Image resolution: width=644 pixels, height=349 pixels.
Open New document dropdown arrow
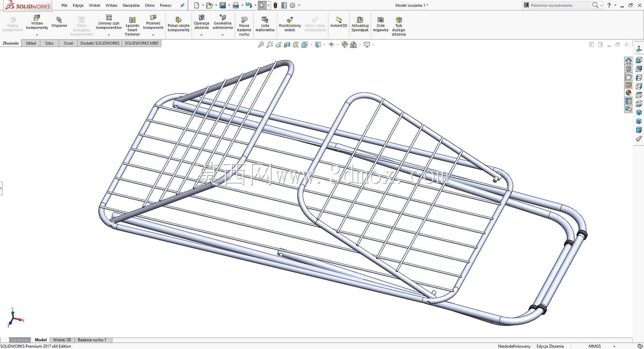click(x=203, y=5)
